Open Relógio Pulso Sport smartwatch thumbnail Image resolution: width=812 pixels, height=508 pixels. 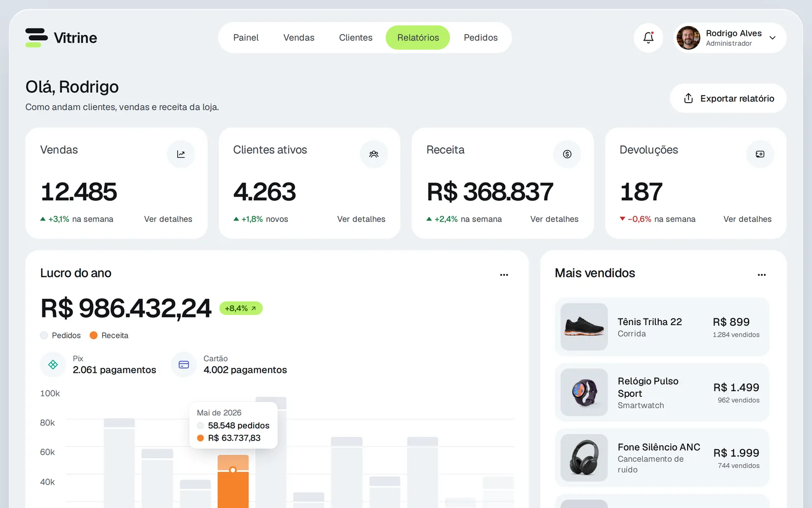pyautogui.click(x=584, y=392)
